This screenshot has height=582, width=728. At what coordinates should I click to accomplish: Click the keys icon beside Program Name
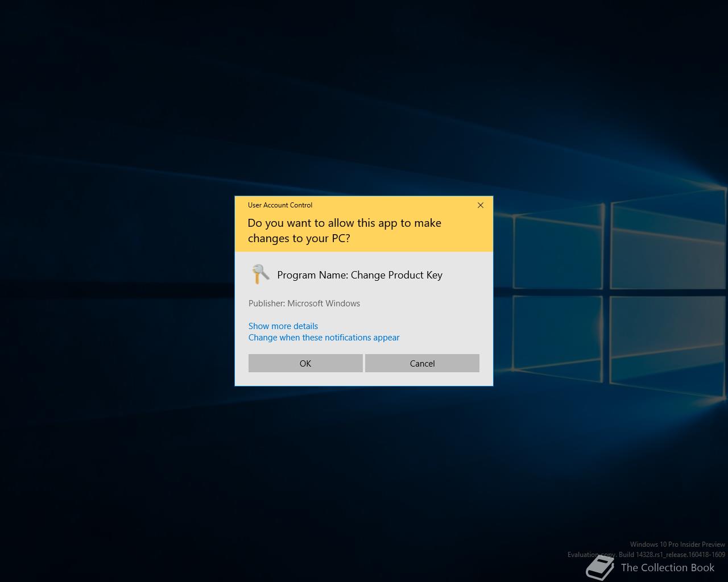(x=260, y=274)
